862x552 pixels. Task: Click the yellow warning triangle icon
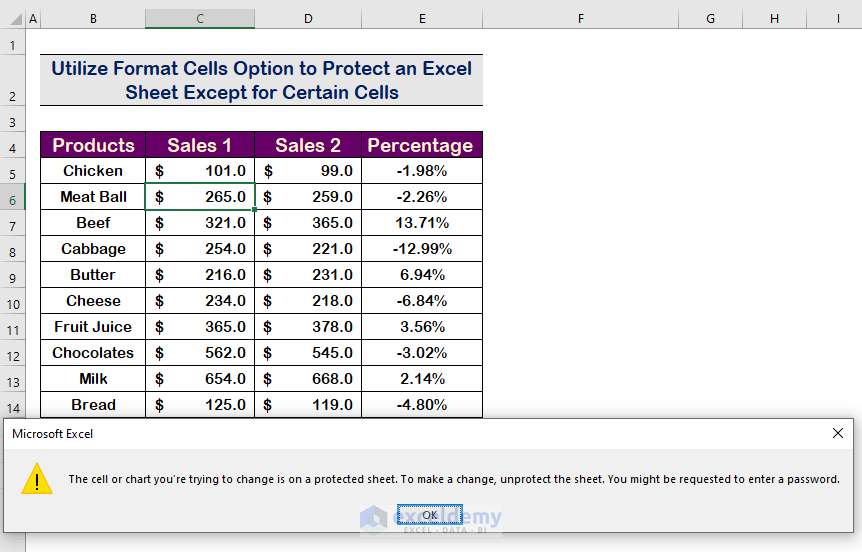click(38, 480)
